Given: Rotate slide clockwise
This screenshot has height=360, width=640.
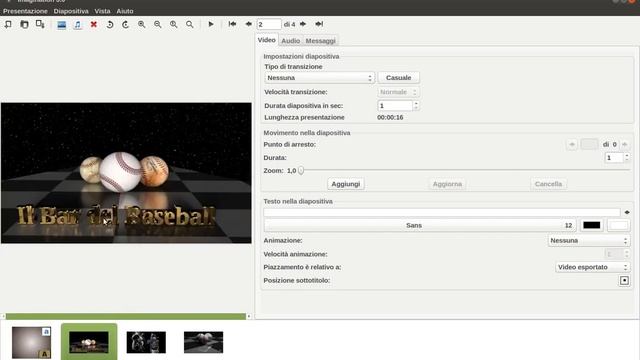Looking at the screenshot, I should point(125,25).
